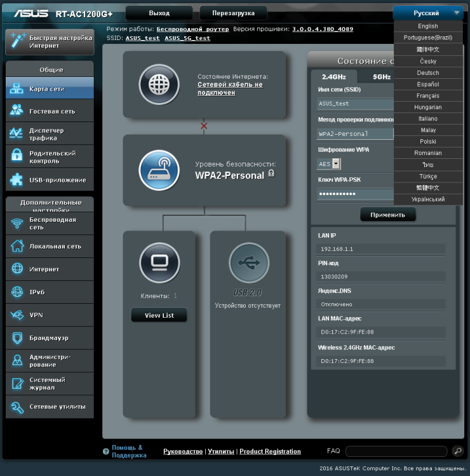Image resolution: width=470 pixels, height=476 pixels.
Task: Click the Брандмауэр shield icon
Action: pos(17,338)
